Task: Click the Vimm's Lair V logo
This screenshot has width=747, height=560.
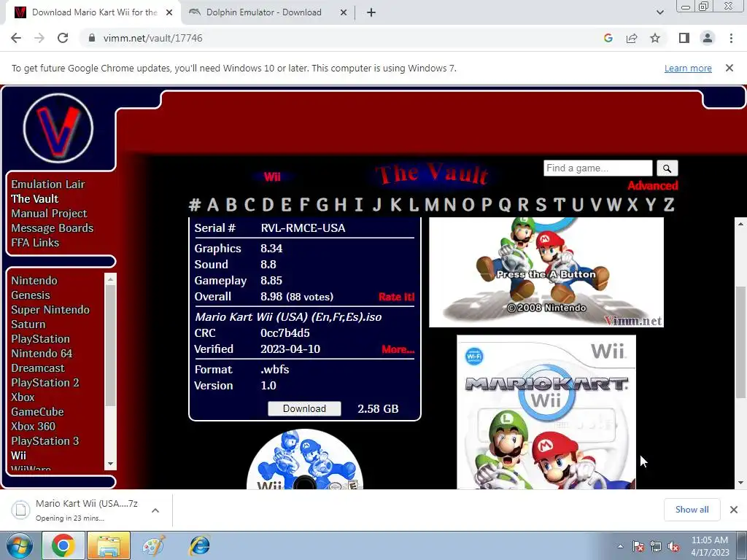Action: click(x=58, y=128)
